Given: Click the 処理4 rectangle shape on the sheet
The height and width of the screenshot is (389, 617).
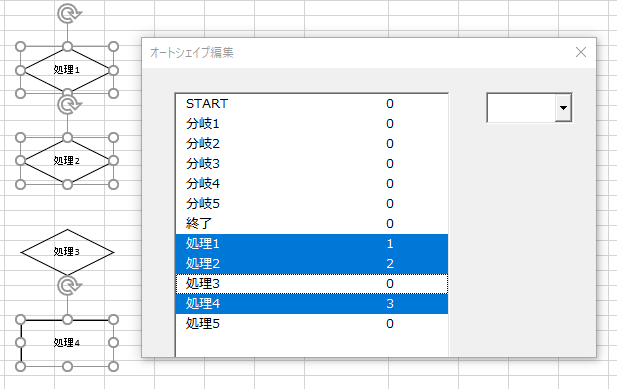Looking at the screenshot, I should [67, 343].
